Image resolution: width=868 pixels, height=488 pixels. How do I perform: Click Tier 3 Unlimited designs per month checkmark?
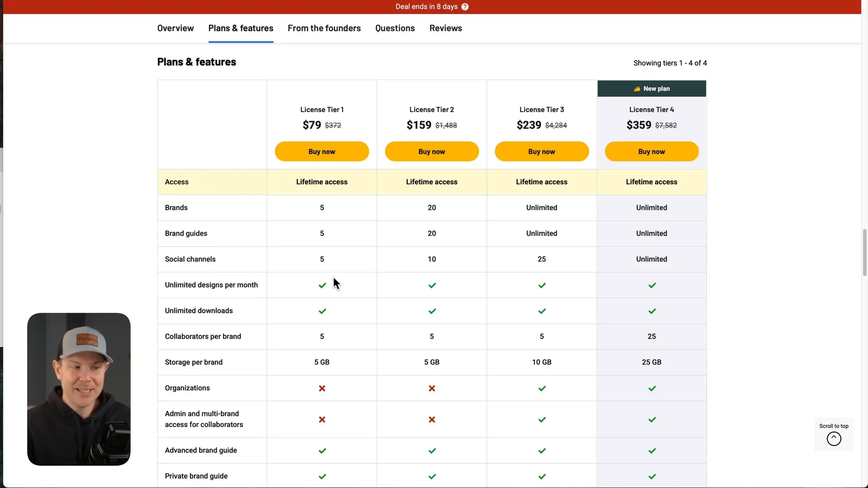pos(542,286)
